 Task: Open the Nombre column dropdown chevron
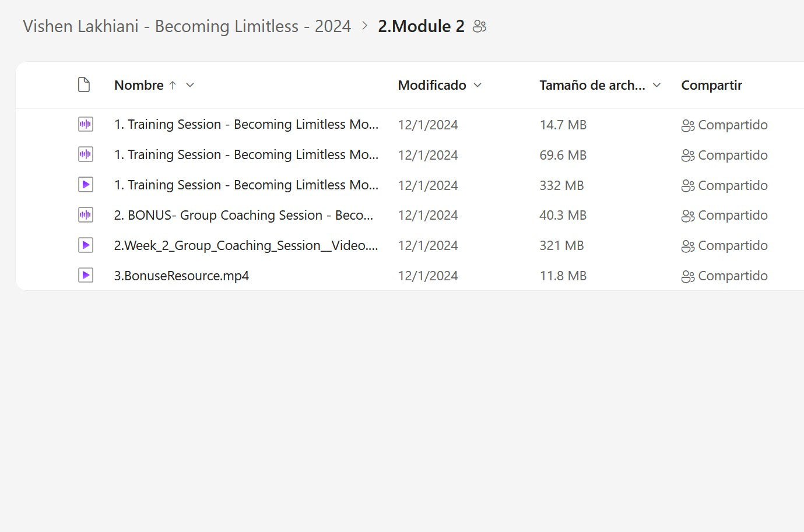tap(190, 85)
